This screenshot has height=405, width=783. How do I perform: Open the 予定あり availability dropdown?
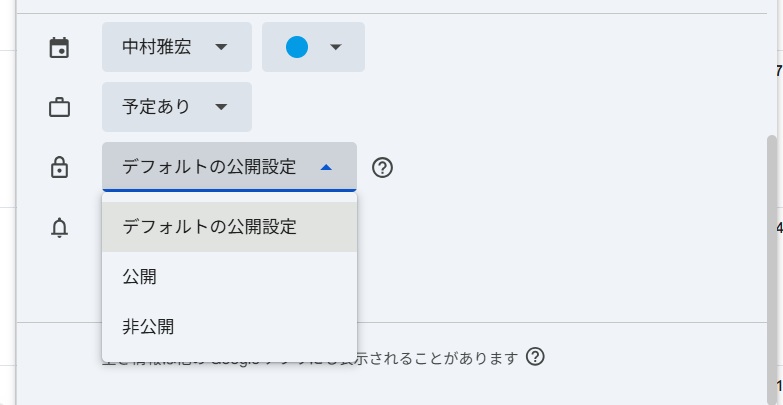point(176,107)
